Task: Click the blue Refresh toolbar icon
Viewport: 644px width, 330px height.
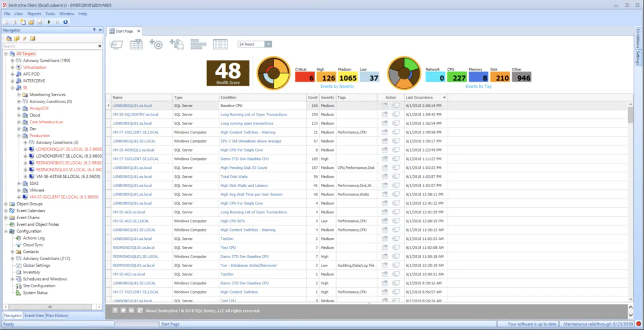Action: click(65, 22)
